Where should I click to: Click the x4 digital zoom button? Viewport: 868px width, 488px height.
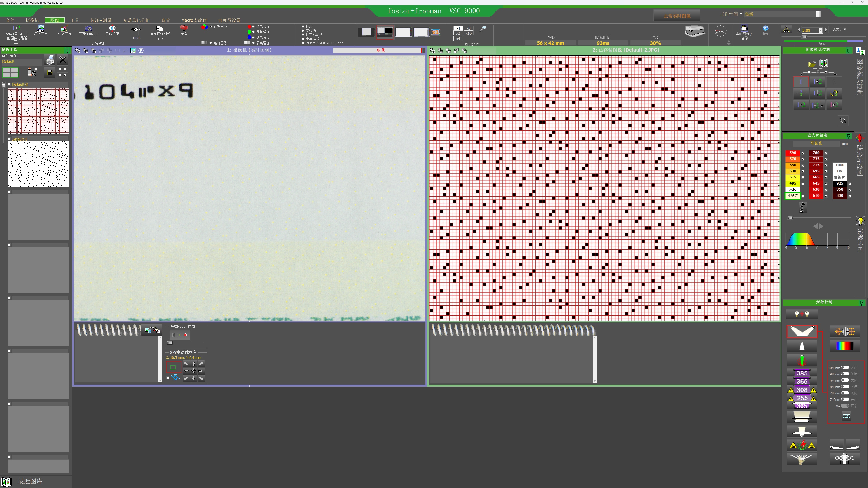(x=458, y=38)
